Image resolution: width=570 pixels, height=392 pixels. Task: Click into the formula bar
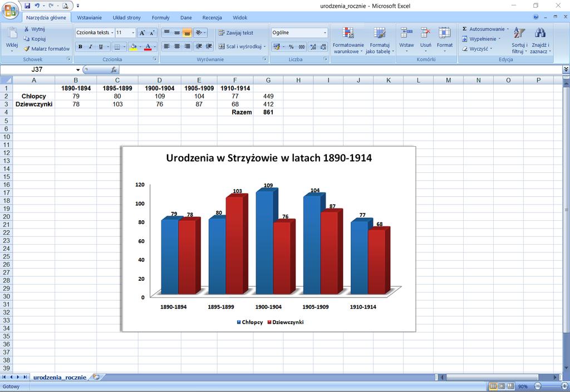click(340, 70)
